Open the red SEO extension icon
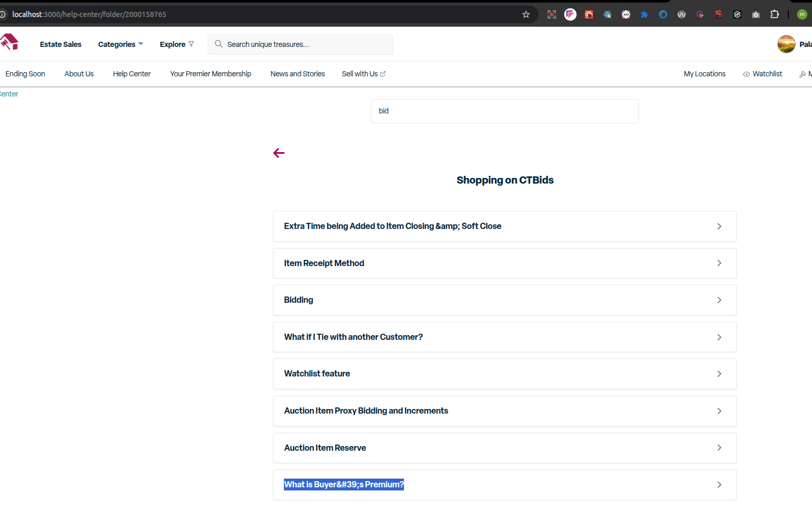The height and width of the screenshot is (525, 812). coord(719,14)
